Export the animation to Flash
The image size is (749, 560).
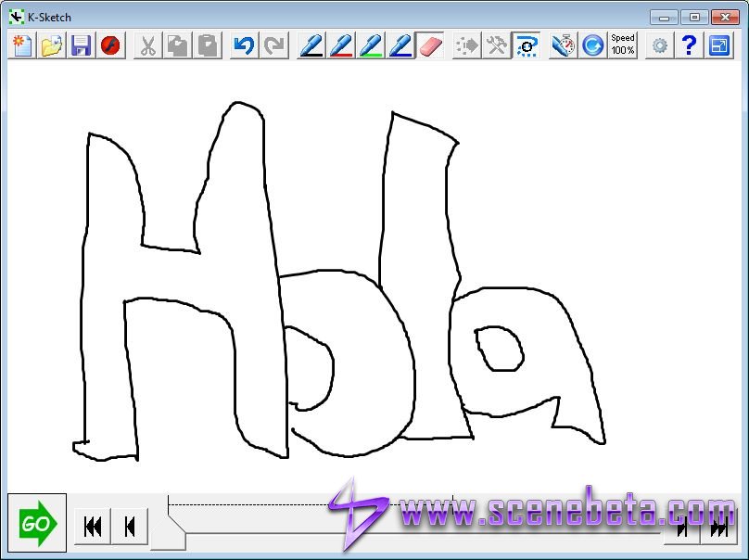tap(110, 45)
